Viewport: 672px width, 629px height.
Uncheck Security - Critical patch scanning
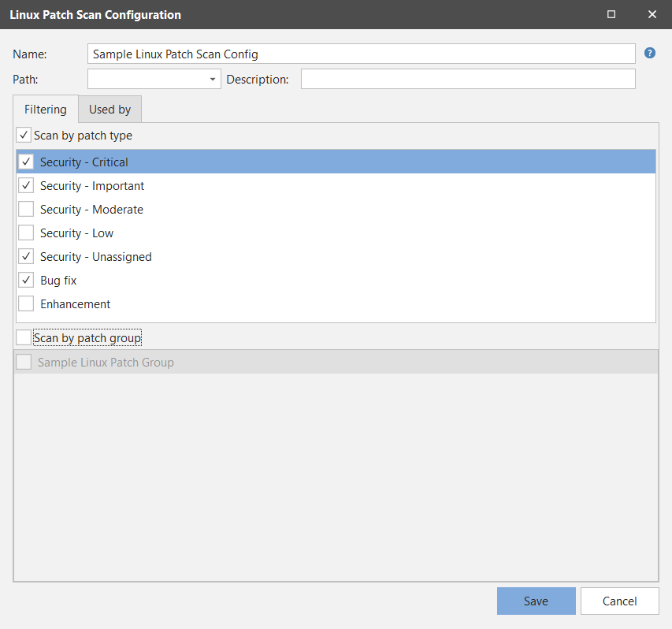(x=26, y=162)
